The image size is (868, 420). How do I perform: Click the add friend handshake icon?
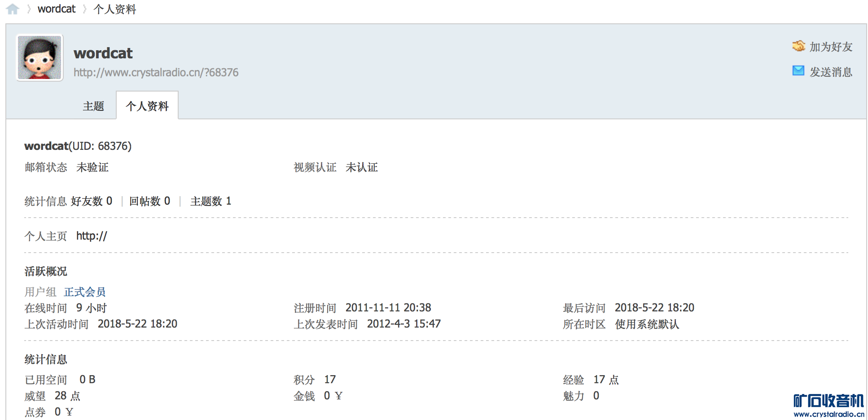[x=798, y=46]
